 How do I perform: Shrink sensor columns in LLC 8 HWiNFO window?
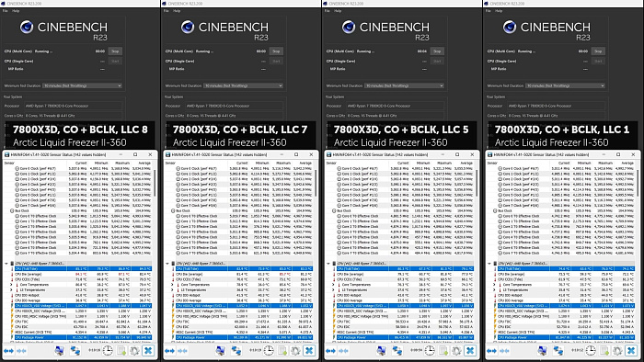pos(21,351)
